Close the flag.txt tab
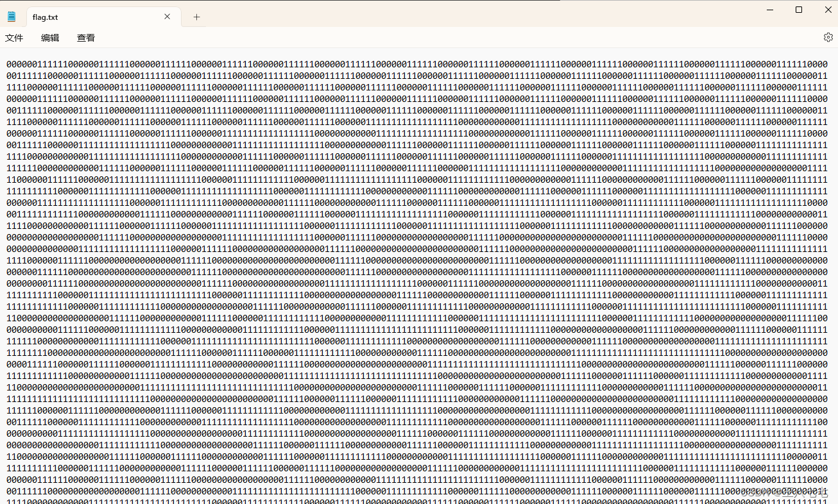 coord(167,17)
